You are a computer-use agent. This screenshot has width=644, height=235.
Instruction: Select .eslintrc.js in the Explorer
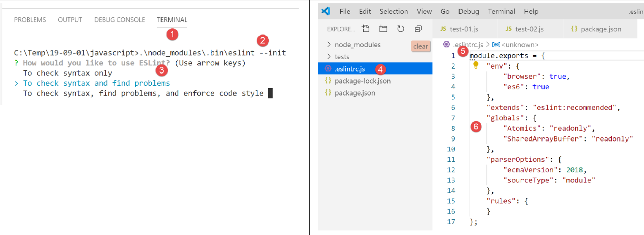click(349, 69)
